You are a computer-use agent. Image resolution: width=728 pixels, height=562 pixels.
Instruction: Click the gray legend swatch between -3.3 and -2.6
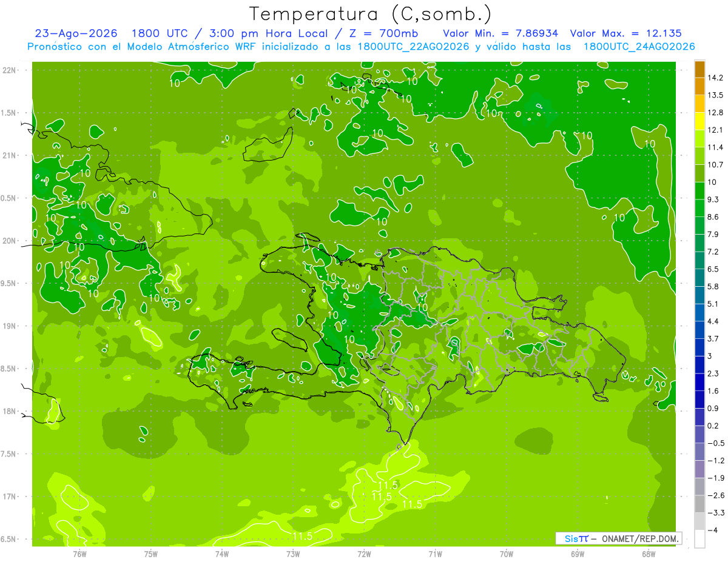[699, 504]
